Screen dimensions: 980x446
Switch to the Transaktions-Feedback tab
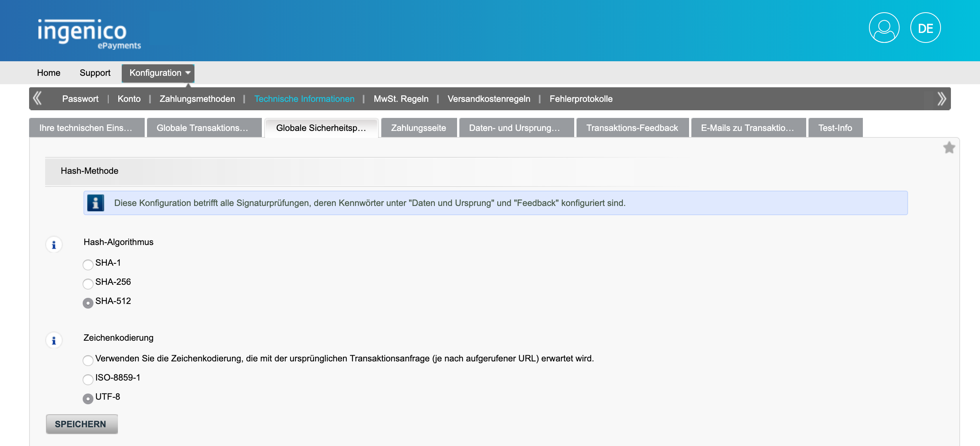click(x=632, y=127)
